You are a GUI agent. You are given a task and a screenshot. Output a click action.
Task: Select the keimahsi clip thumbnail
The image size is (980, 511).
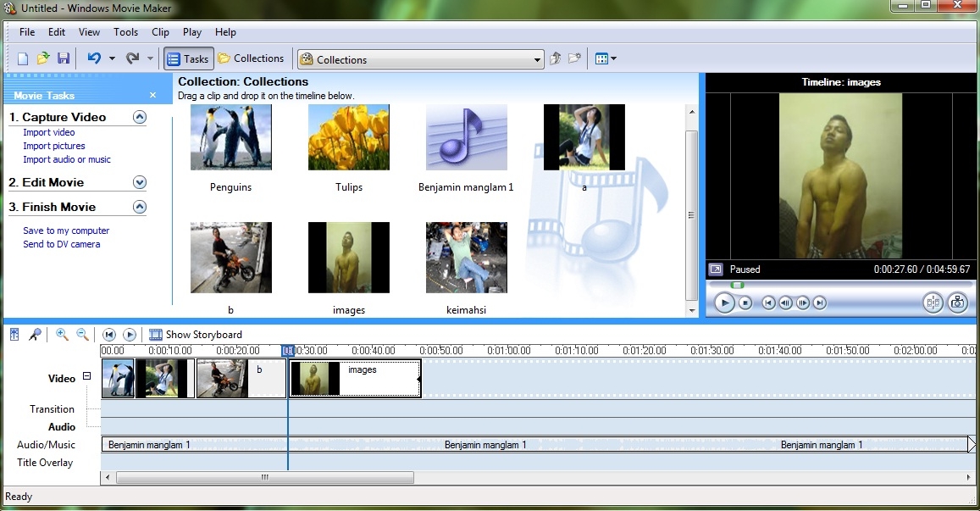466,258
